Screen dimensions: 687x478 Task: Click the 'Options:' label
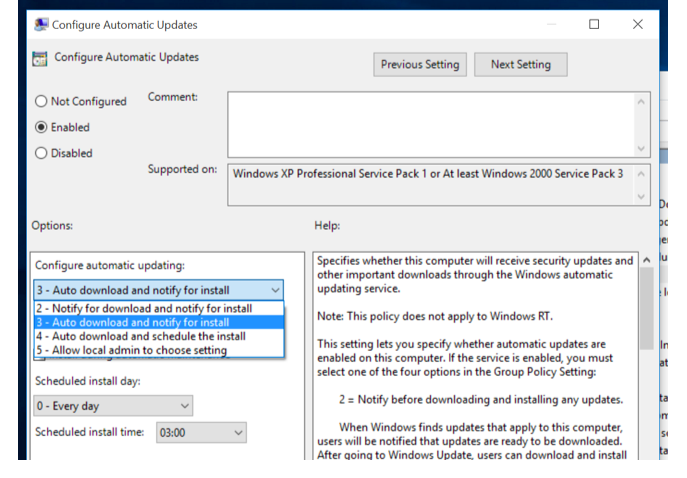coord(52,226)
